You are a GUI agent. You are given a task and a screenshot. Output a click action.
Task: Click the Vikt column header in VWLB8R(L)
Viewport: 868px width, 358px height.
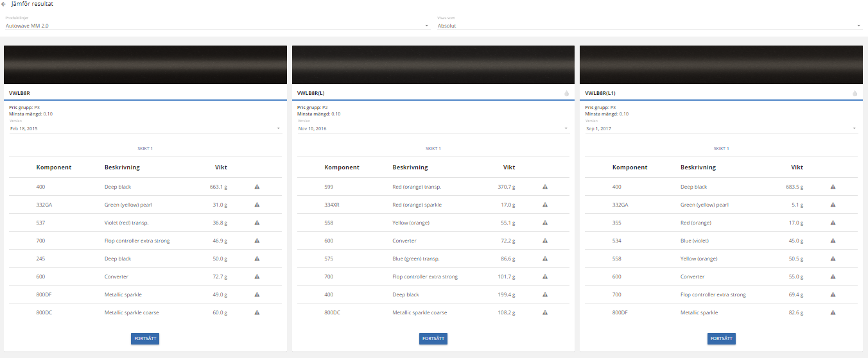coord(508,167)
